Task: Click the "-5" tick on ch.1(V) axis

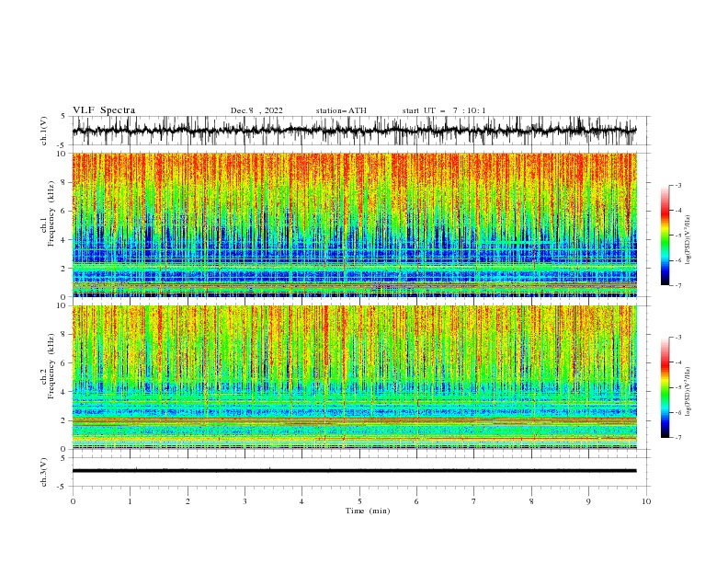Action: tap(63, 145)
